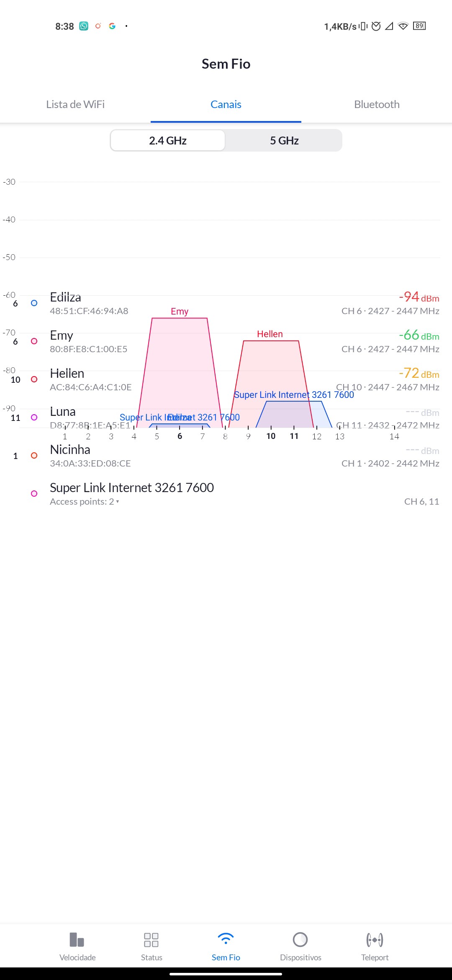Select the Canais tab
The height and width of the screenshot is (980, 452).
[x=226, y=104]
